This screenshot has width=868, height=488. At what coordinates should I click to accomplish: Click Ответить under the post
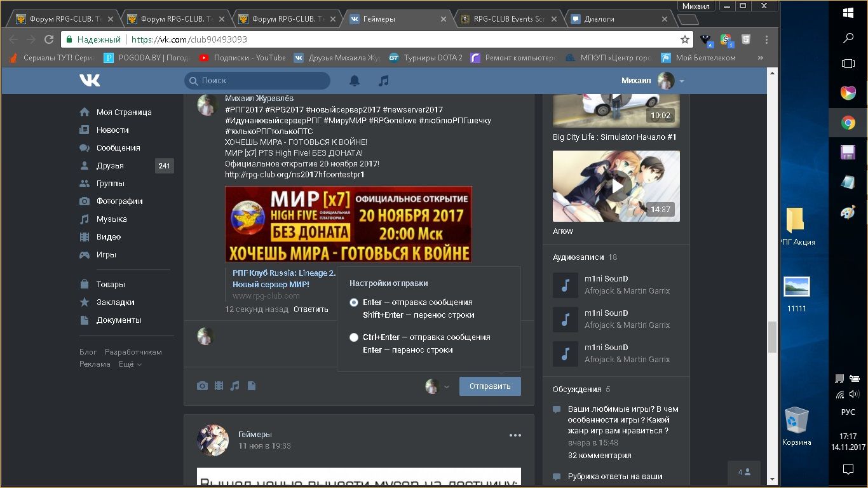coord(311,309)
